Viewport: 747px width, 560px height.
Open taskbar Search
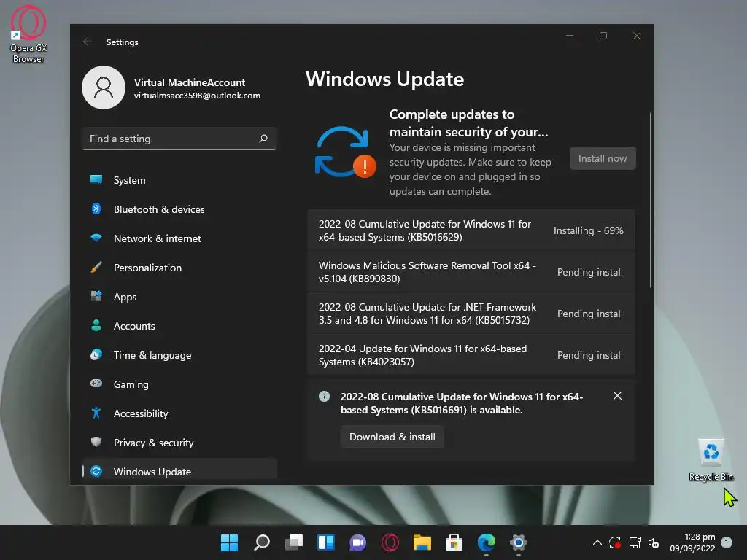[x=262, y=542]
